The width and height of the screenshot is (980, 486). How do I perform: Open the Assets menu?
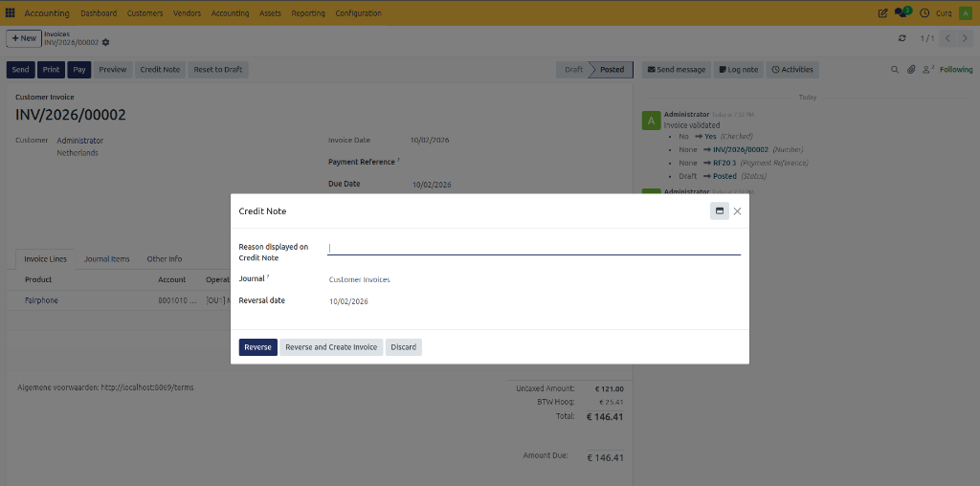point(270,13)
